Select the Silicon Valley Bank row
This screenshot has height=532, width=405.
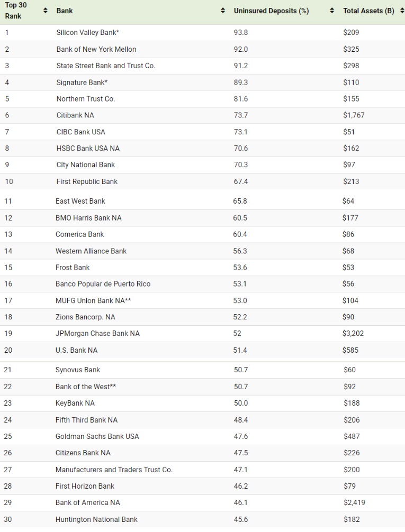point(88,32)
